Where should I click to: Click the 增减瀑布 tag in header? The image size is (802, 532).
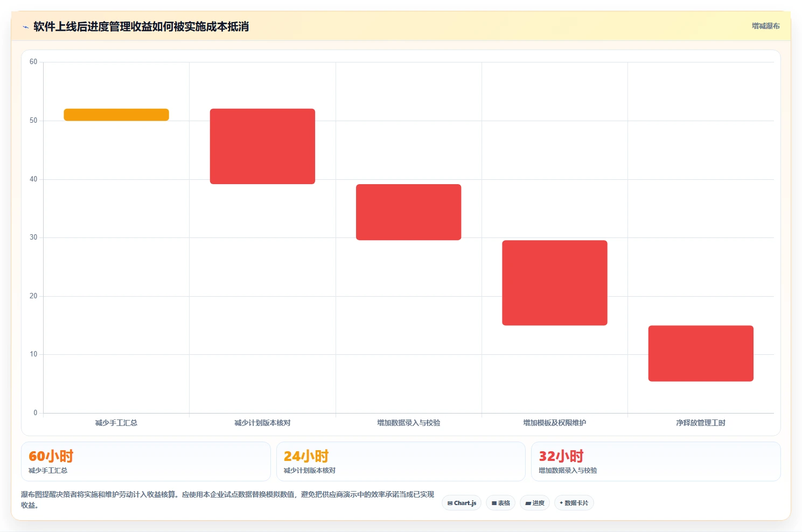(x=765, y=26)
